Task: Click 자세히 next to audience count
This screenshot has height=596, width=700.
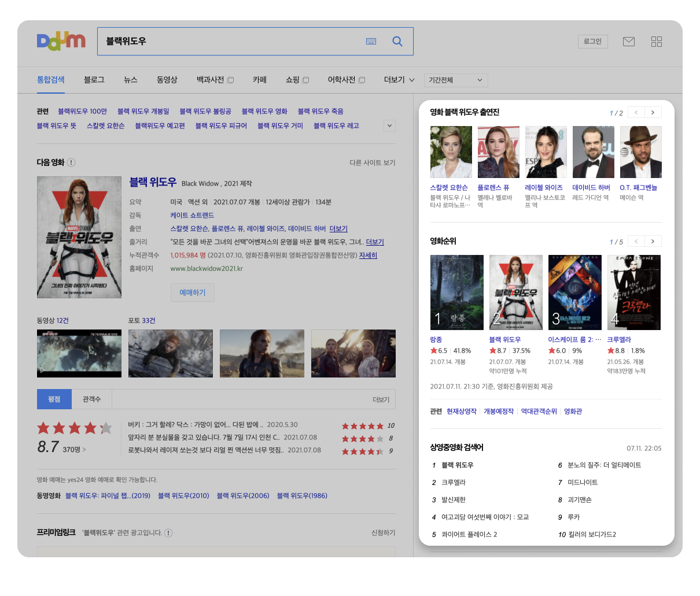Action: (x=368, y=255)
